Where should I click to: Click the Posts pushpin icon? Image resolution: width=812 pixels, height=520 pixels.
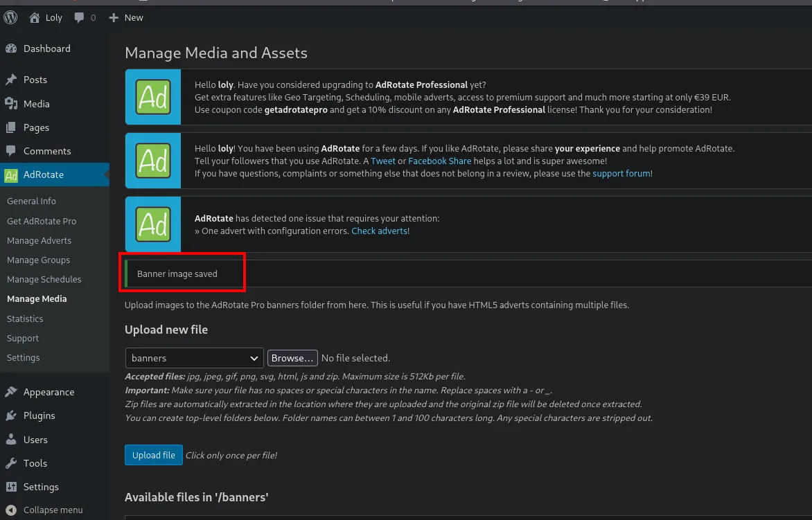11,80
